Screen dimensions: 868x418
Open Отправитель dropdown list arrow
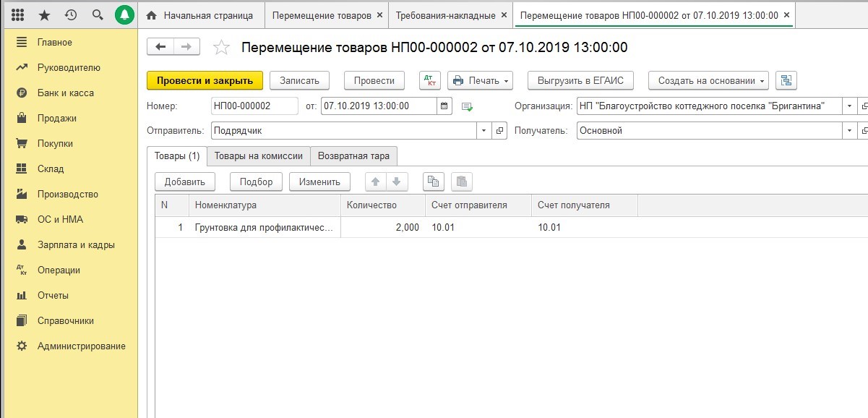(484, 131)
